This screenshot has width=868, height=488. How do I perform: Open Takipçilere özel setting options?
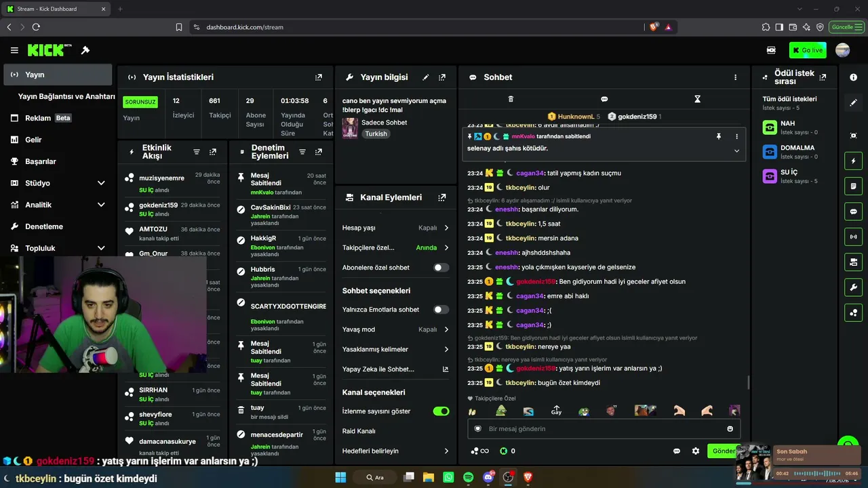(x=396, y=248)
